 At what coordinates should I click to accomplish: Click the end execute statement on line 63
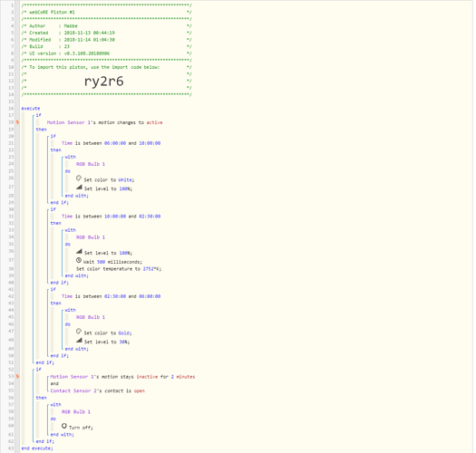point(37,448)
